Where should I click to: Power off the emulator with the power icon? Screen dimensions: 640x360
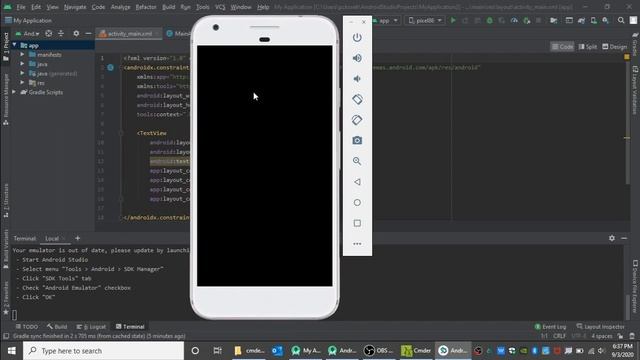357,38
